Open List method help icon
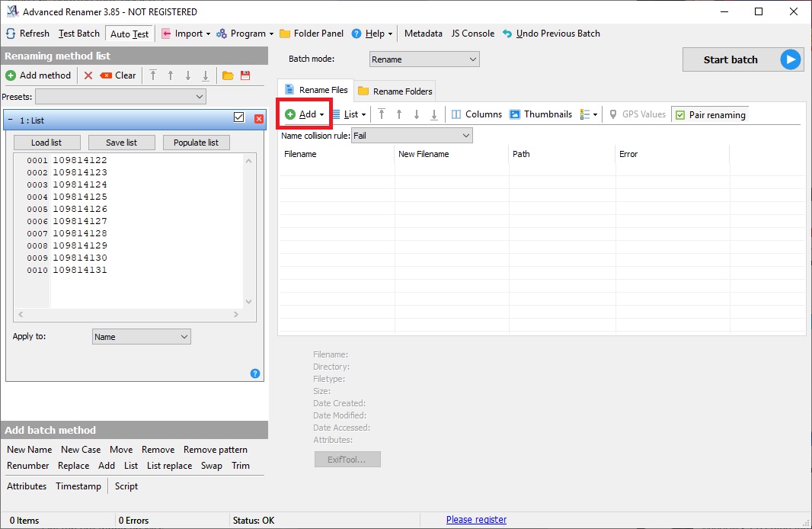 click(x=255, y=374)
